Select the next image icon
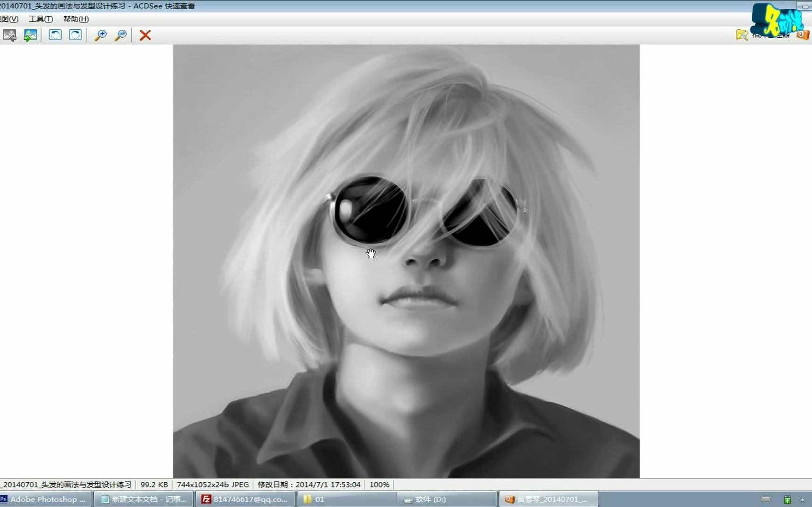Viewport: 812px width, 507px height. [x=29, y=35]
